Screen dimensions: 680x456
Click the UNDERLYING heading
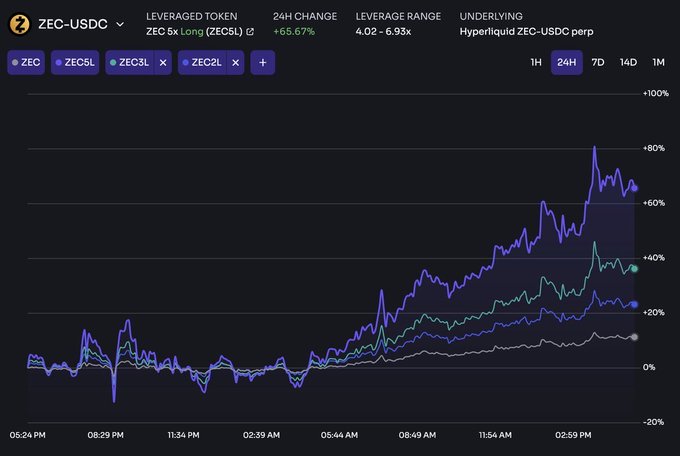pyautogui.click(x=491, y=16)
